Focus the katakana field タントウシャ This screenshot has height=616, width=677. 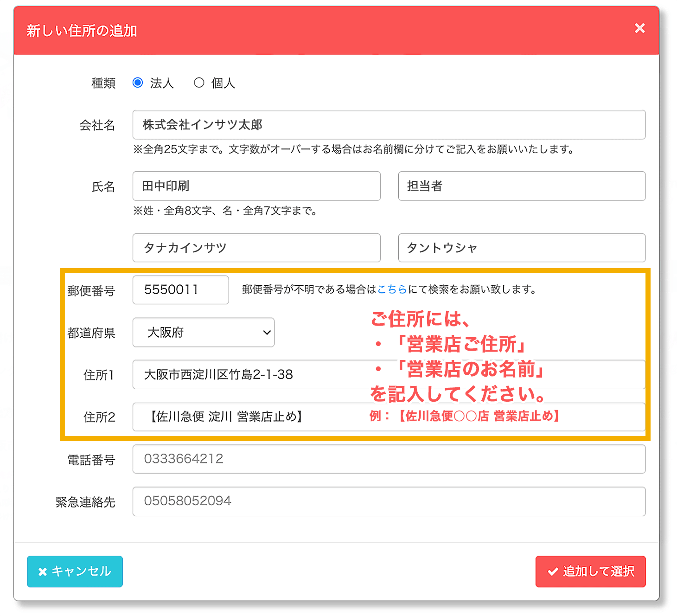tap(521, 248)
